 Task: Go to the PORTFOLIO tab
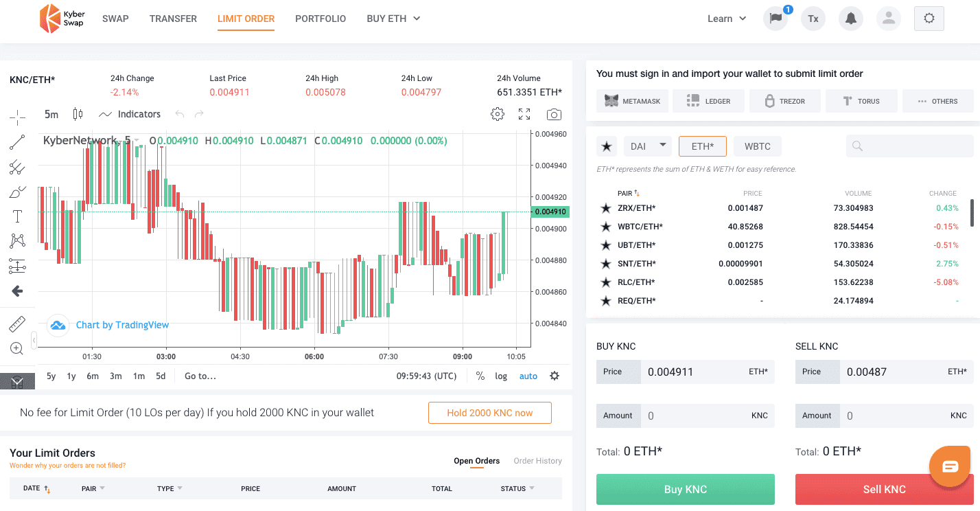[320, 19]
